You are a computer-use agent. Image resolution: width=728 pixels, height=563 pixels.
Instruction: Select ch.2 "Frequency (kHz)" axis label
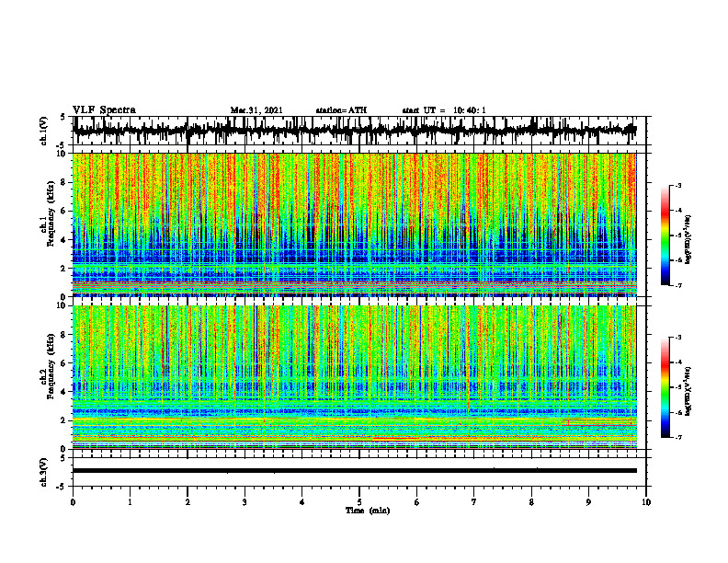pyautogui.click(x=51, y=366)
